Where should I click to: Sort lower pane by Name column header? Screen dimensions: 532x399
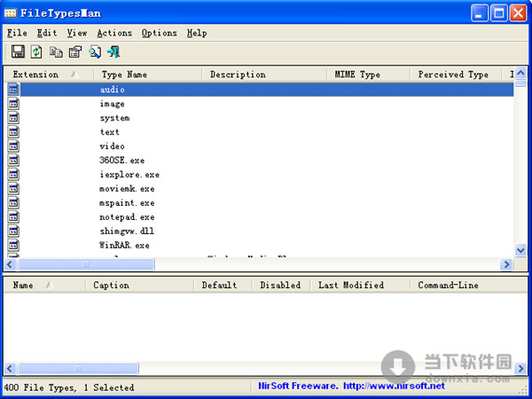[x=24, y=286]
